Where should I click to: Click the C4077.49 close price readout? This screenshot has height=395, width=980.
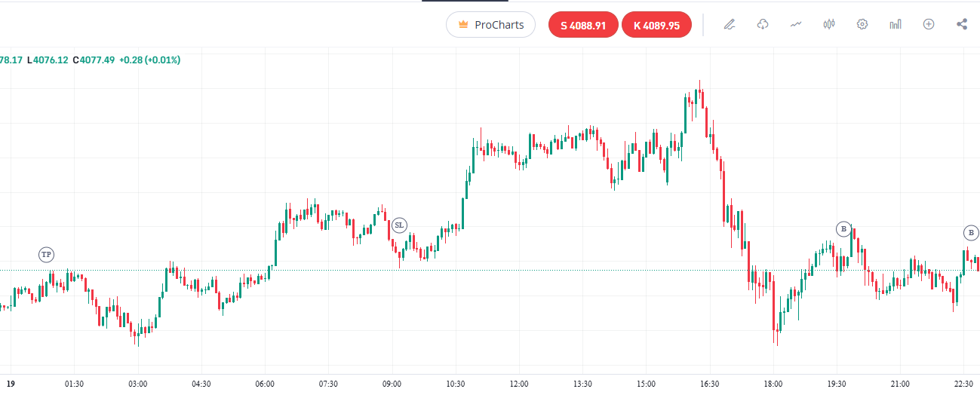94,60
